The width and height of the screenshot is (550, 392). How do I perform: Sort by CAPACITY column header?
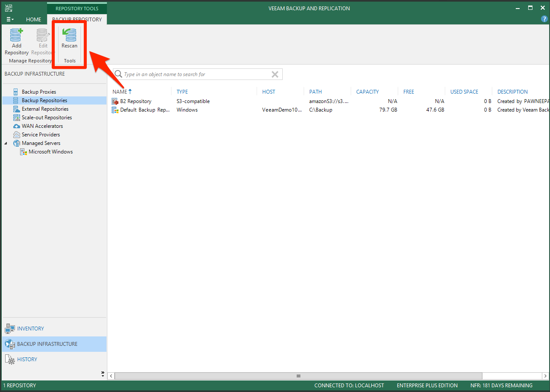368,91
